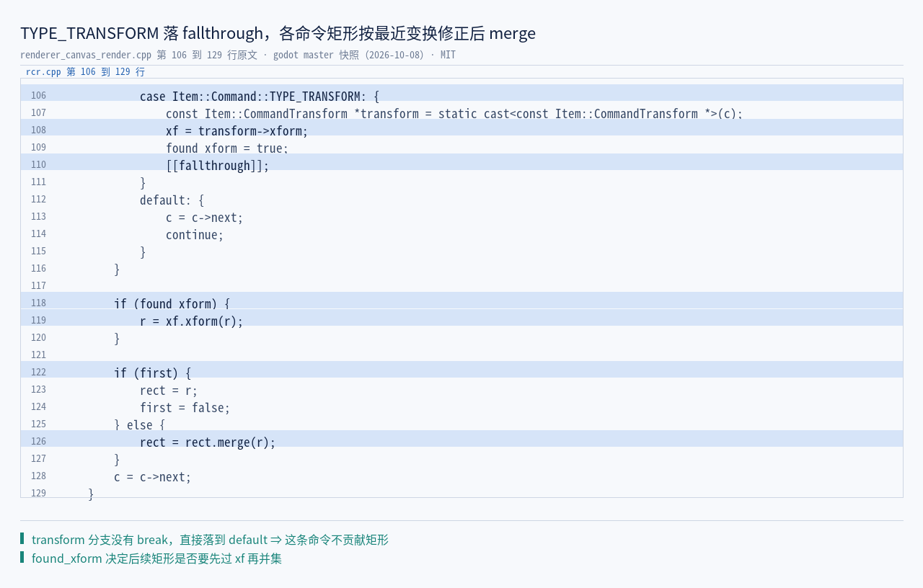923x588 pixels.
Task: Click line number 107
Action: pos(38,113)
